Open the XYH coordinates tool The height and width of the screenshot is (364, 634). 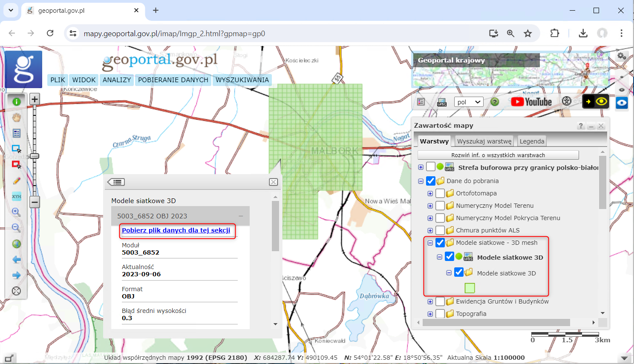[17, 196]
